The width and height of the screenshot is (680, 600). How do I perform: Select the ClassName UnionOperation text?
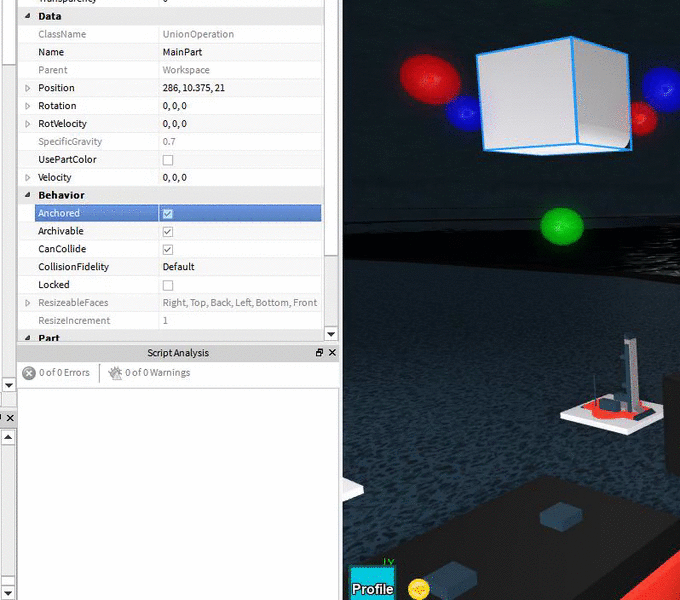[198, 34]
